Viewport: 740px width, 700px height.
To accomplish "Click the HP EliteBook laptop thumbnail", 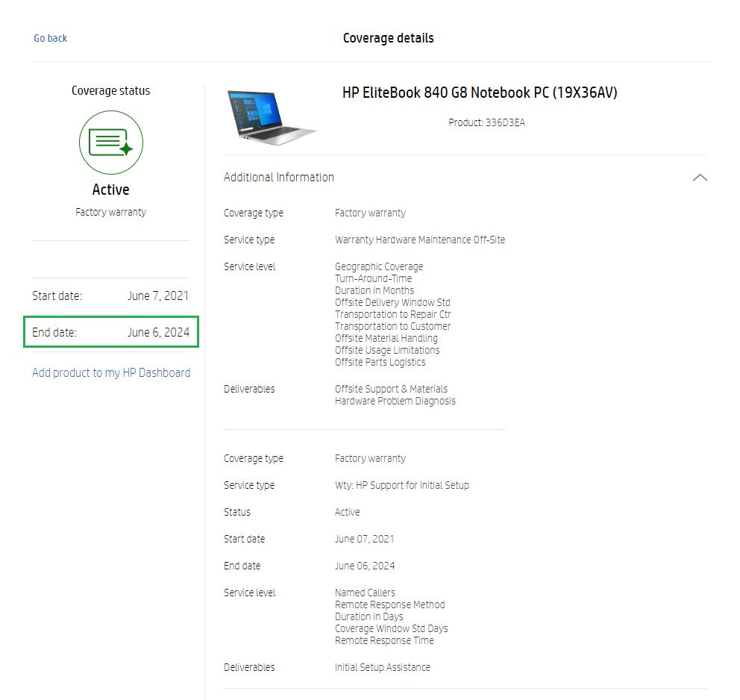I will tap(271, 117).
